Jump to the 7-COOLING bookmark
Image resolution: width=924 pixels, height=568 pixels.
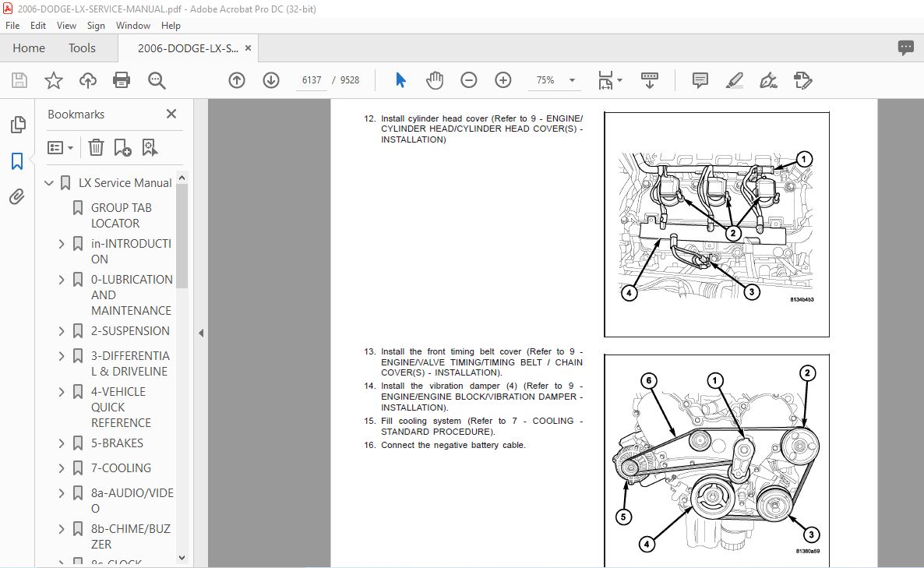click(x=122, y=468)
